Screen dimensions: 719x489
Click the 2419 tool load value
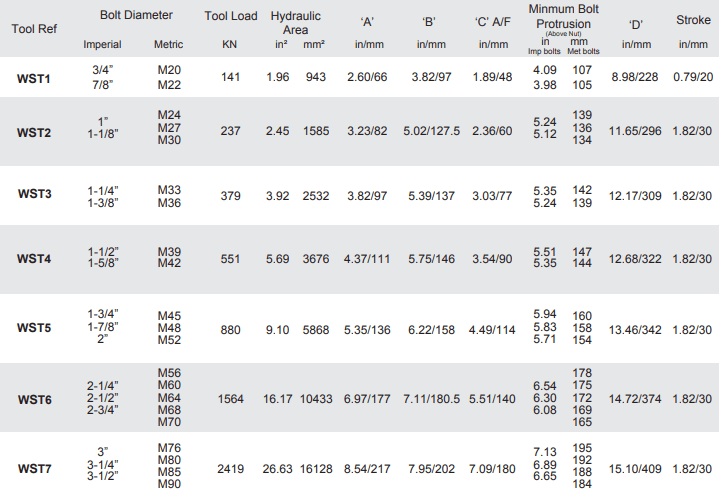click(x=230, y=466)
